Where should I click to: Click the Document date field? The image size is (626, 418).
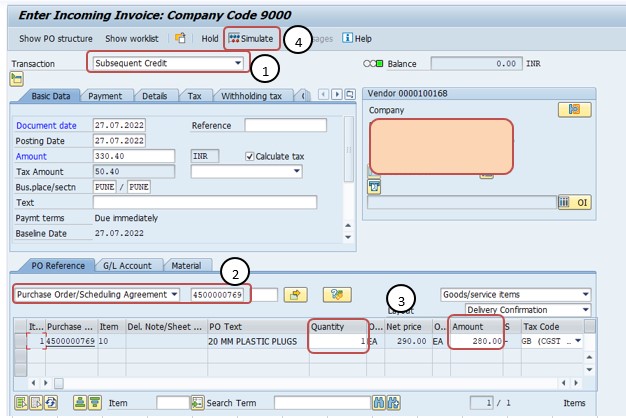(x=119, y=125)
